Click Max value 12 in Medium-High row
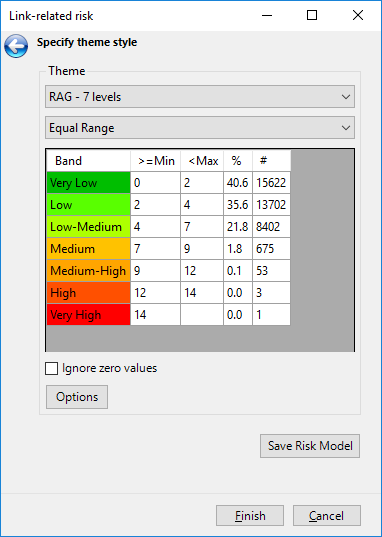Screen dimensions: 382x537 click(202, 271)
